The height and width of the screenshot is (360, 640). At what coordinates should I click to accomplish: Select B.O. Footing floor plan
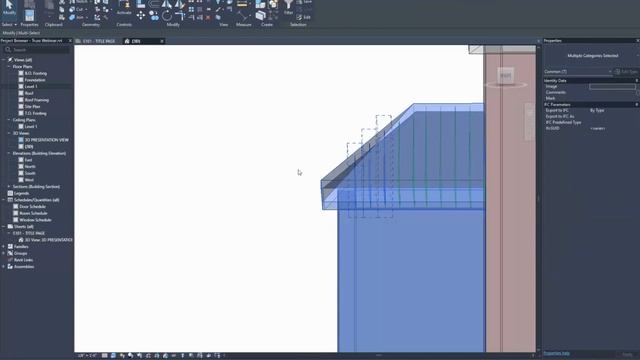pos(36,73)
